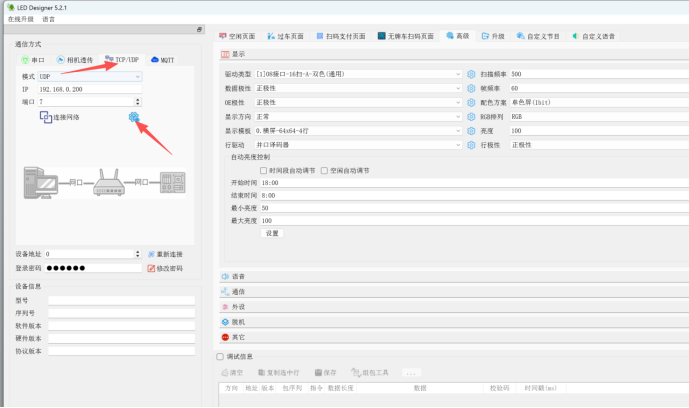Image resolution: width=689 pixels, height=408 pixels.
Task: Switch to the 空闲页面 tab
Action: [237, 36]
